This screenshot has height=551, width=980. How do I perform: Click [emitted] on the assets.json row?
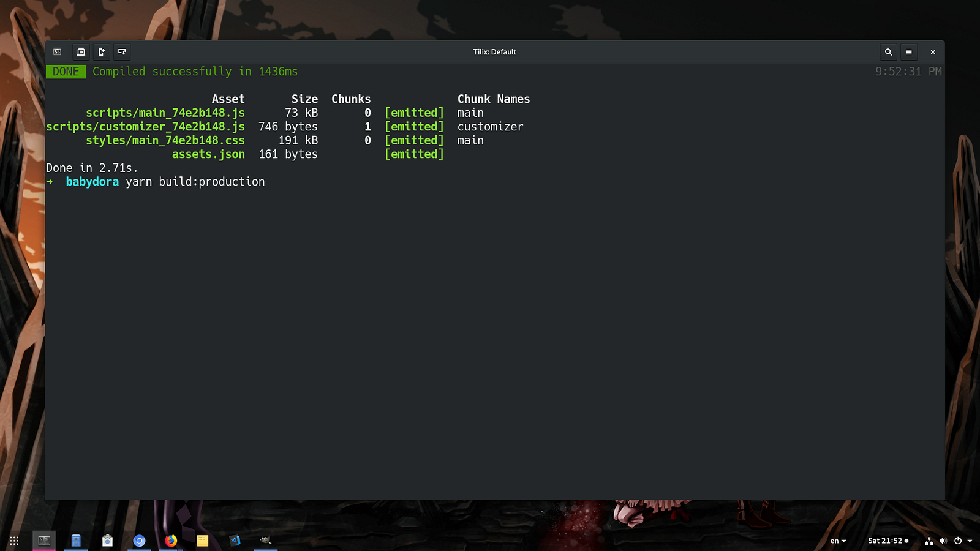coord(414,154)
